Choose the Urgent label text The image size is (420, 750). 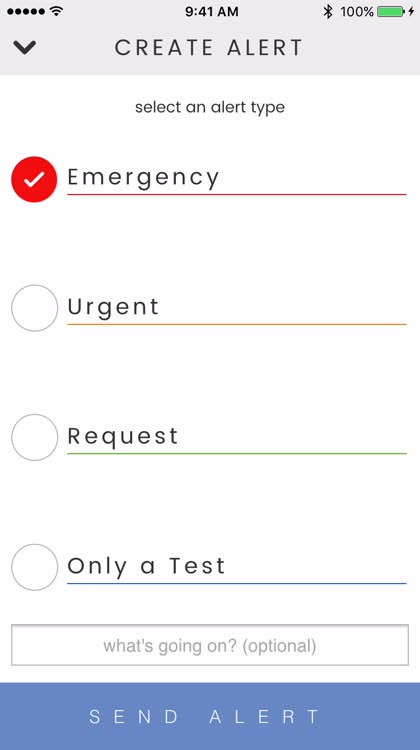113,308
